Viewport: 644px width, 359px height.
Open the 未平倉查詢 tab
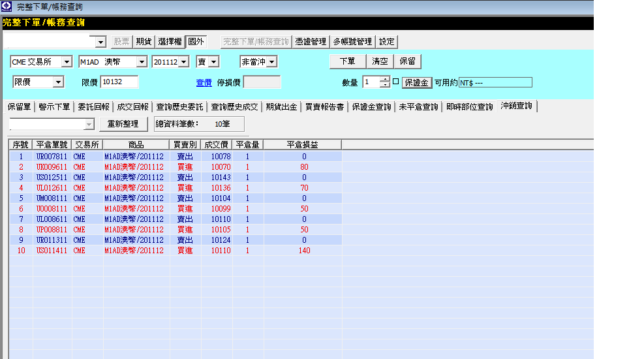(x=418, y=107)
